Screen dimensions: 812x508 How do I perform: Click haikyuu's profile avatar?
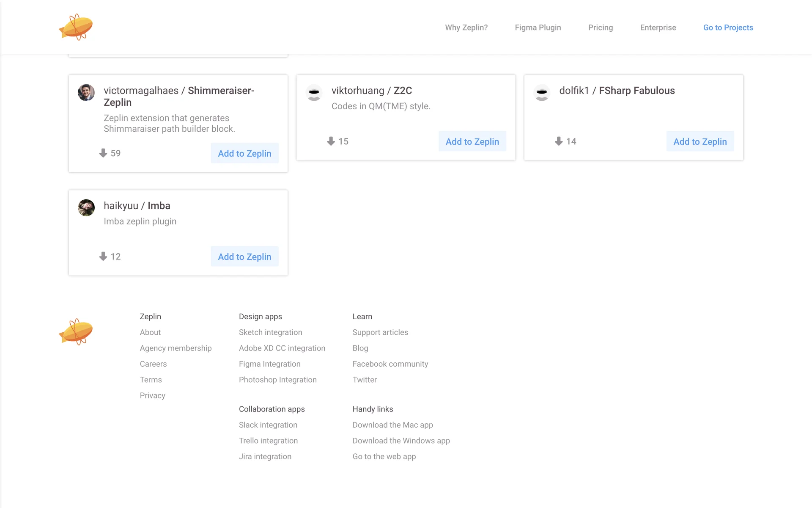coord(86,207)
